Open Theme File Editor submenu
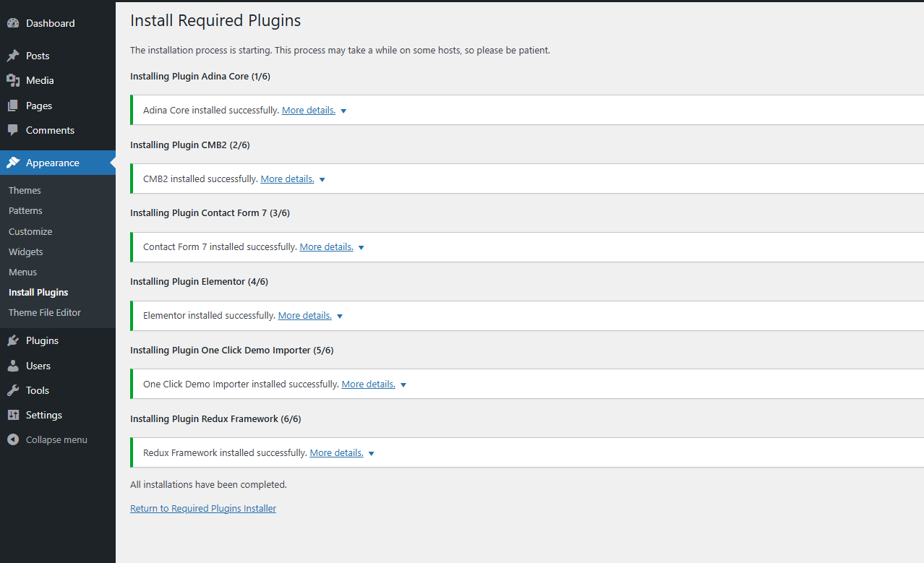The width and height of the screenshot is (924, 563). 45,313
